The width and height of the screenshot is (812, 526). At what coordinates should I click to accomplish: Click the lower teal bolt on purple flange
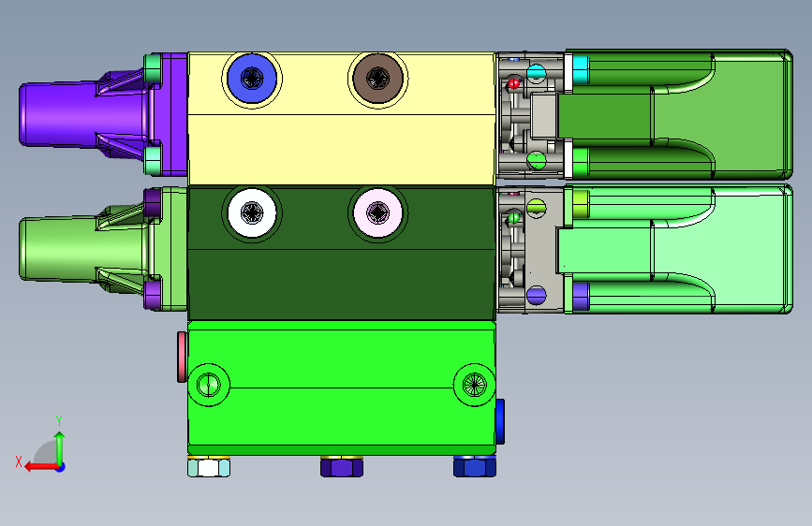click(153, 161)
